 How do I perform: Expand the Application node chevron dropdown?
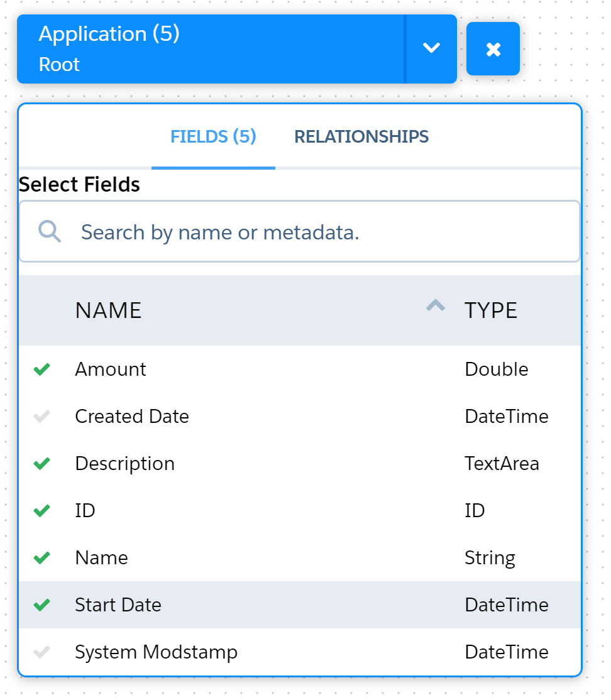[431, 48]
